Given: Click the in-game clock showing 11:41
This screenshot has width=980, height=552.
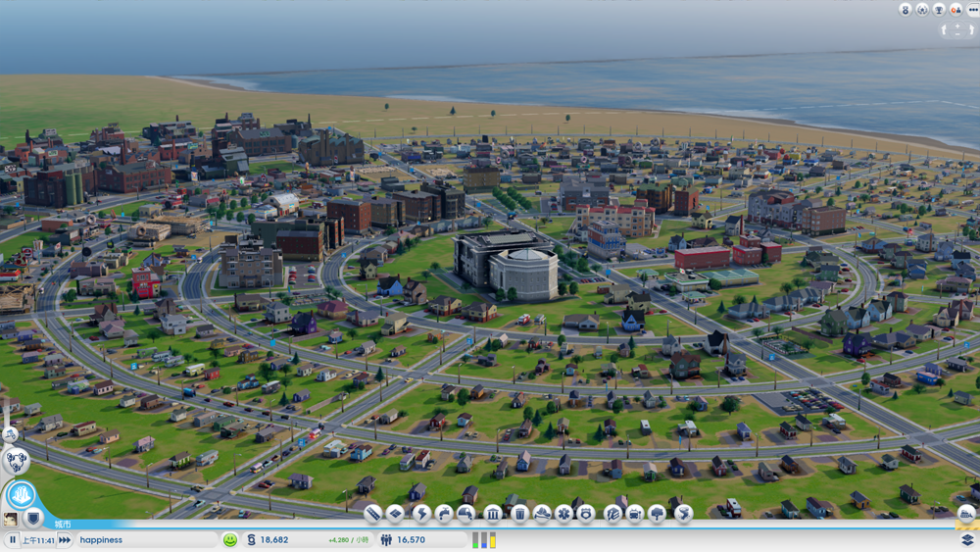Looking at the screenshot, I should (38, 540).
